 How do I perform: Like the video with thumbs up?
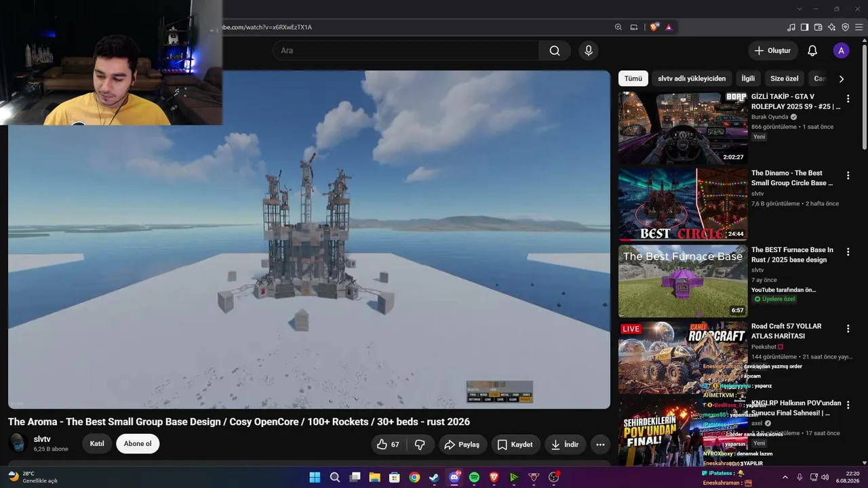[x=389, y=445]
